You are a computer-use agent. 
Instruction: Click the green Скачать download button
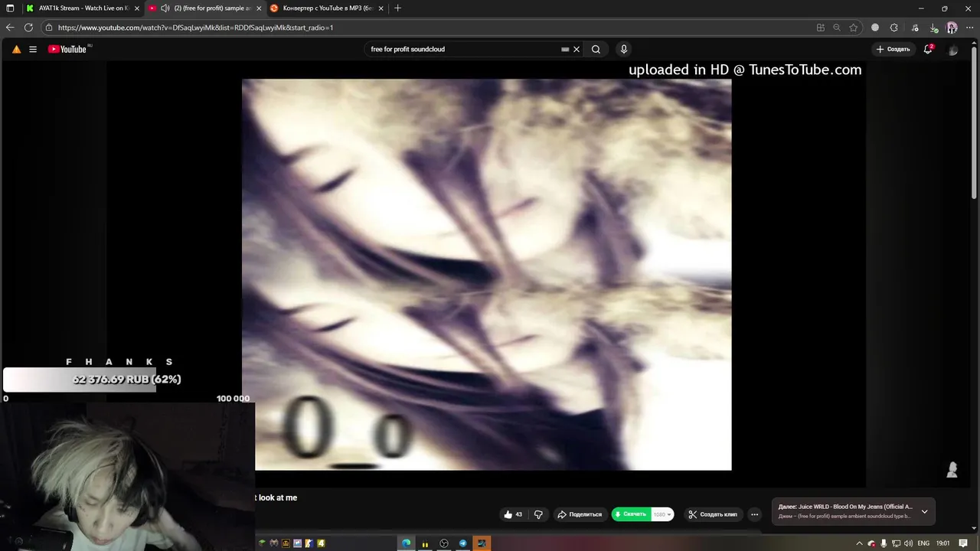630,514
